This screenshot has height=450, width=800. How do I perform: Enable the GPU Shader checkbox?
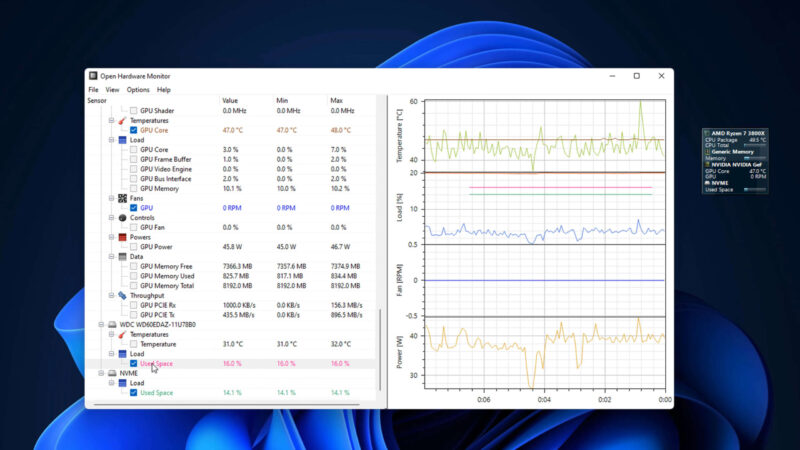pos(134,111)
